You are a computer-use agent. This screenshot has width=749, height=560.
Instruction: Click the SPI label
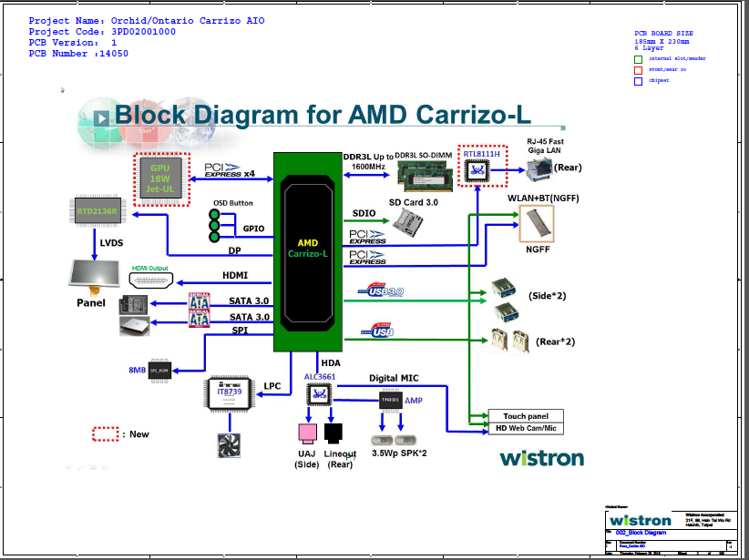pyautogui.click(x=240, y=330)
